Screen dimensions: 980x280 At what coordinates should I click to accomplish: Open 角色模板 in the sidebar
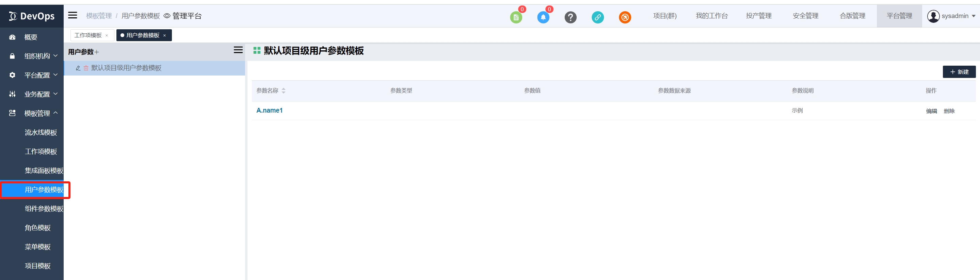pyautogui.click(x=38, y=228)
